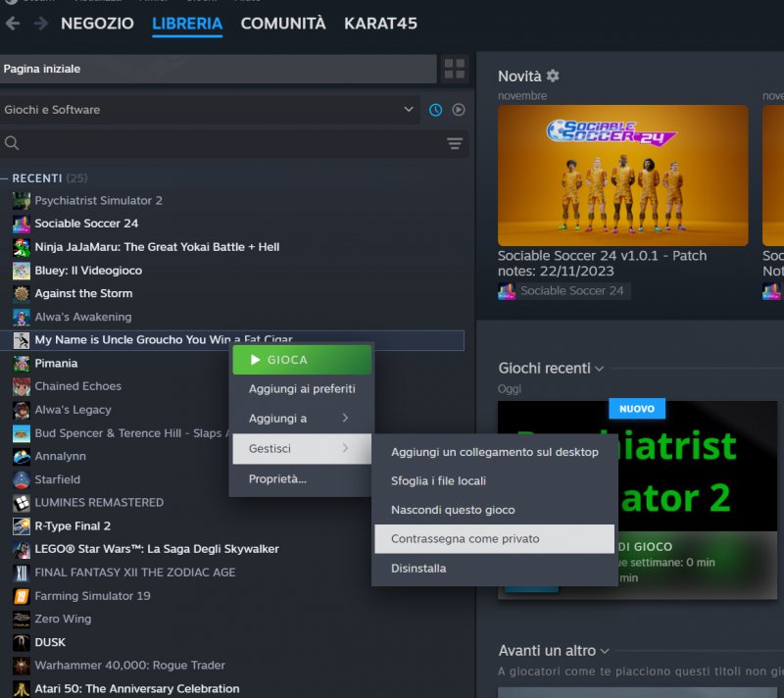Click the Against the Storm game icon
784x698 pixels.
(x=22, y=293)
